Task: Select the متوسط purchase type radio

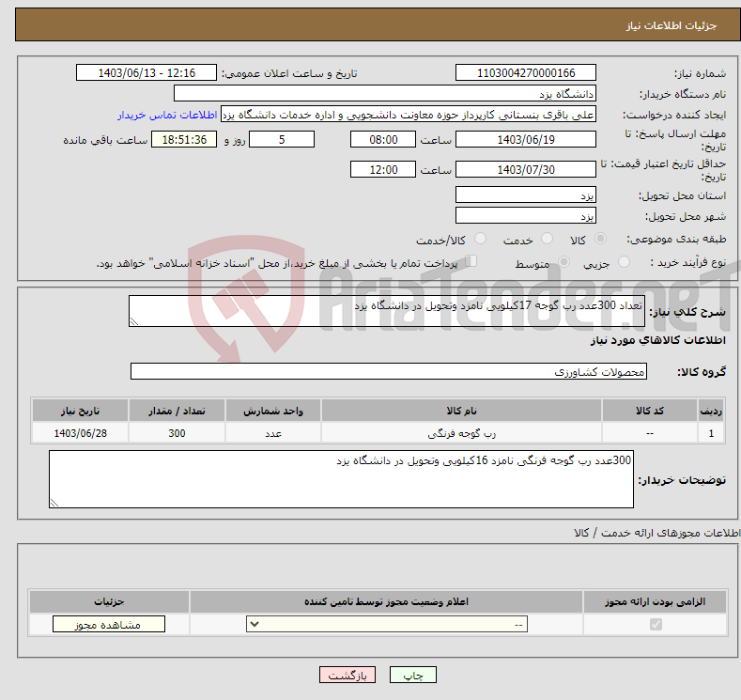Action: (x=563, y=262)
